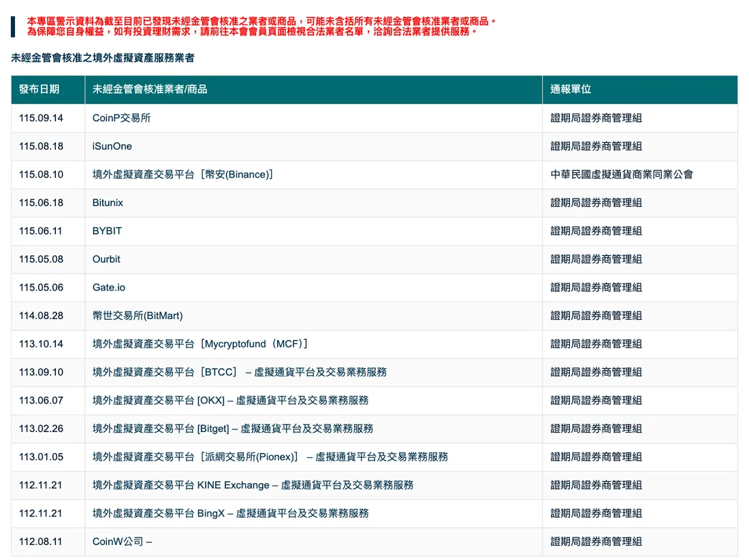Select the date 115.06.11
This screenshot has width=749, height=560.
41,231
